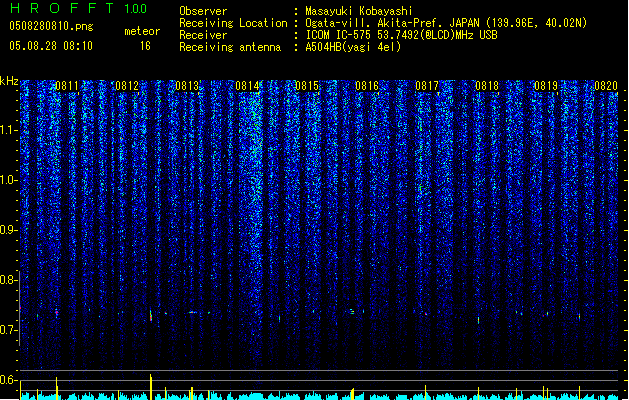Screen dimensions: 629x400
Task: Click the Receiving antenna label
Action: click(230, 47)
